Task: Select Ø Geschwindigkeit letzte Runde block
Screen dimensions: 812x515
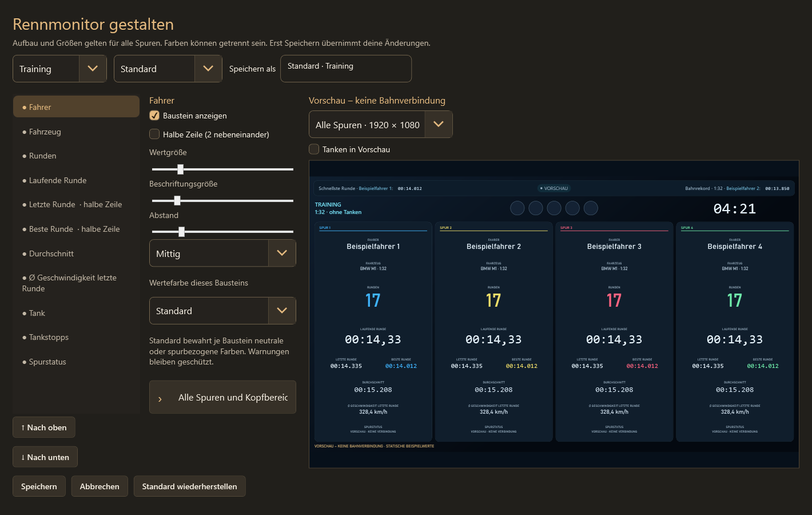Action: (76, 283)
